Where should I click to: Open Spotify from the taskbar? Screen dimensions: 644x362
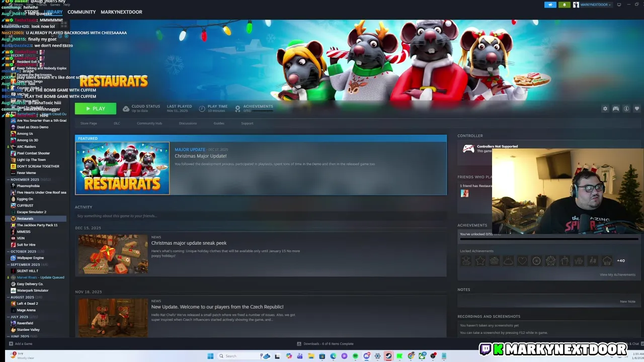point(355,356)
